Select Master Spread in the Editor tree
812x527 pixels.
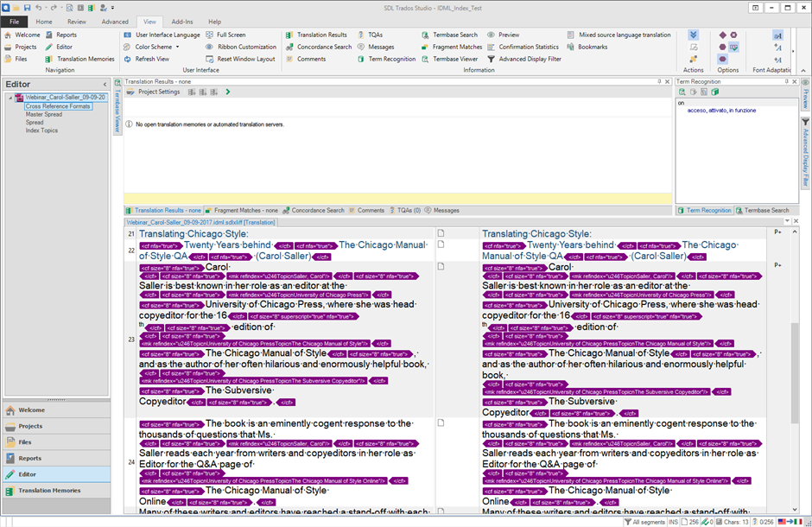click(x=44, y=114)
